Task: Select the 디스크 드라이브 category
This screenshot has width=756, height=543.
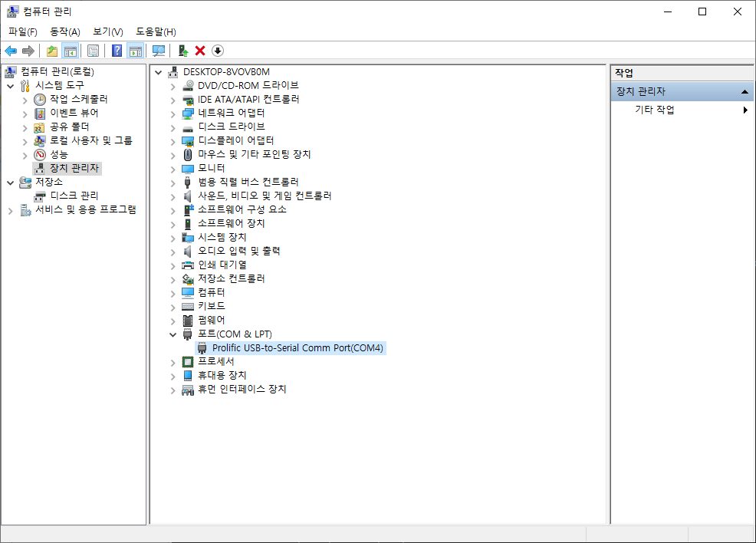Action: tap(231, 127)
